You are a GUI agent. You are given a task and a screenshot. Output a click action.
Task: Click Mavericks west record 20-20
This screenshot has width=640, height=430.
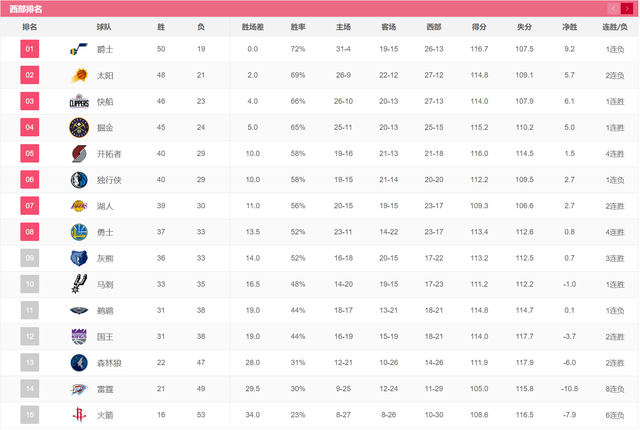(x=434, y=180)
